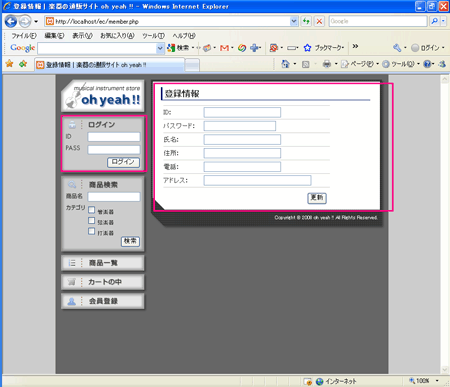Click the ブックマーク star icon
This screenshot has width=450, height=387.
pos(307,48)
